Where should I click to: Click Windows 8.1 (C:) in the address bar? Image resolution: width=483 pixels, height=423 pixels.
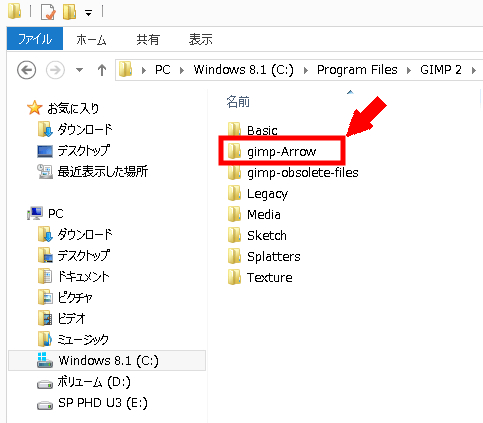[x=244, y=70]
